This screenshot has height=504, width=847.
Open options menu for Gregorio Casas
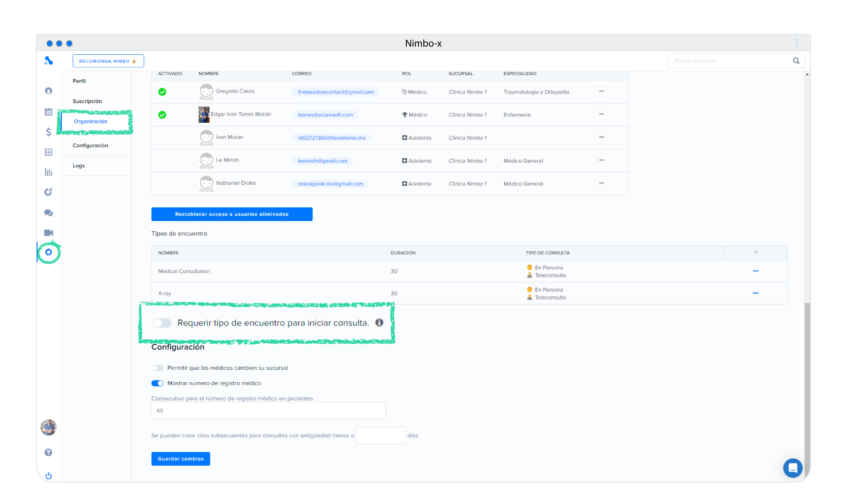602,91
